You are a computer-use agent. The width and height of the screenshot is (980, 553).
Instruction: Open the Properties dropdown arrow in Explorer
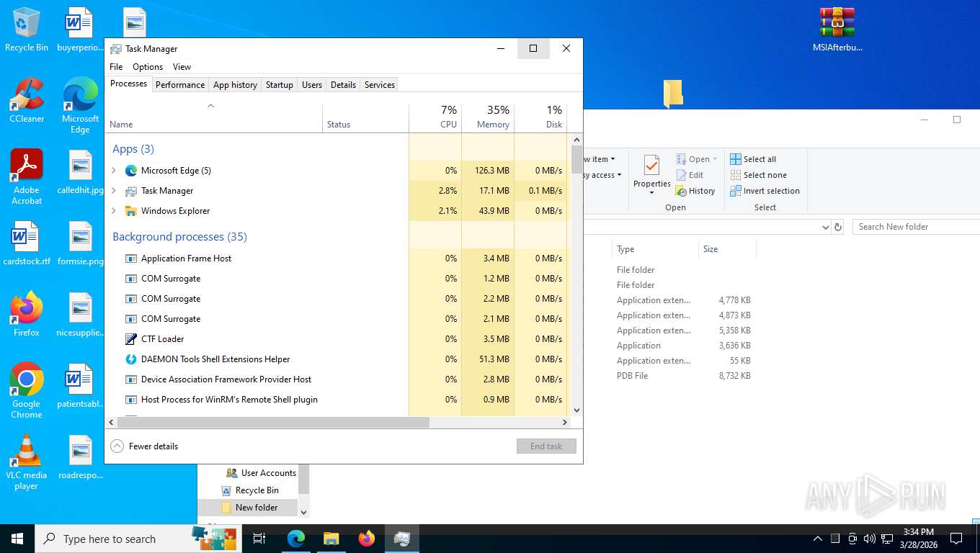click(651, 193)
